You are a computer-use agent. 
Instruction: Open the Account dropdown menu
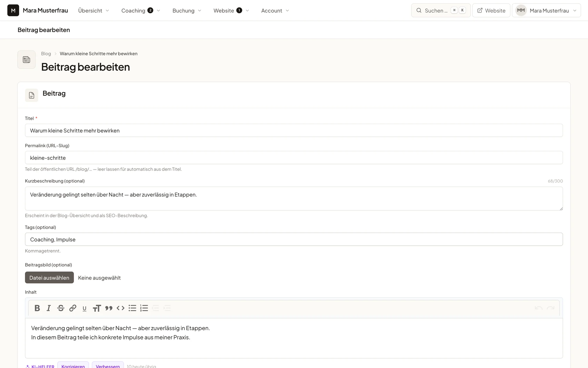point(275,11)
